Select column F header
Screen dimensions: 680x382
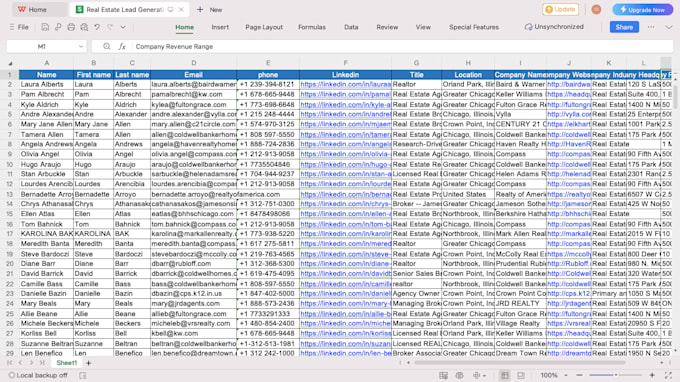coord(345,63)
